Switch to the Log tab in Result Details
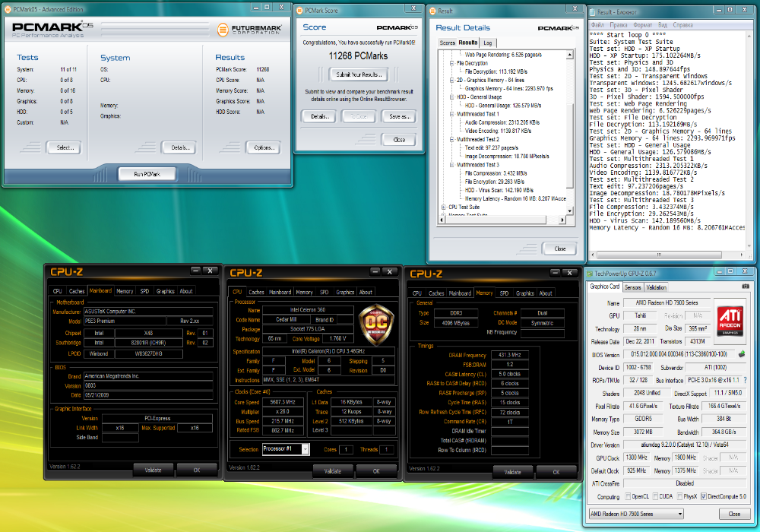 tap(488, 43)
